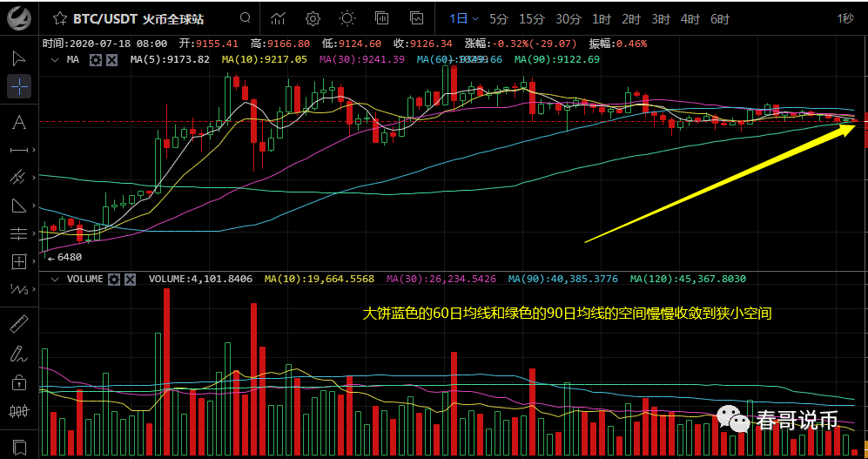
Task: Open the indicators chart icon
Action: [279, 18]
